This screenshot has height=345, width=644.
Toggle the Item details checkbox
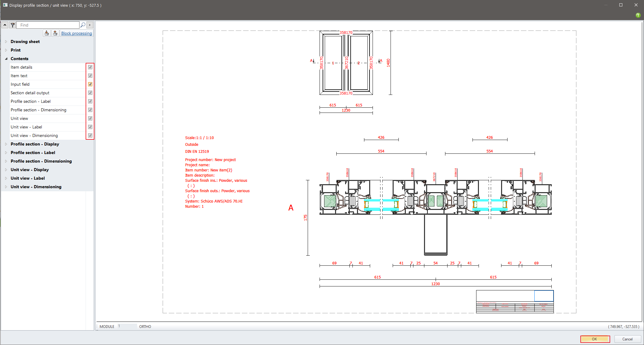[90, 67]
